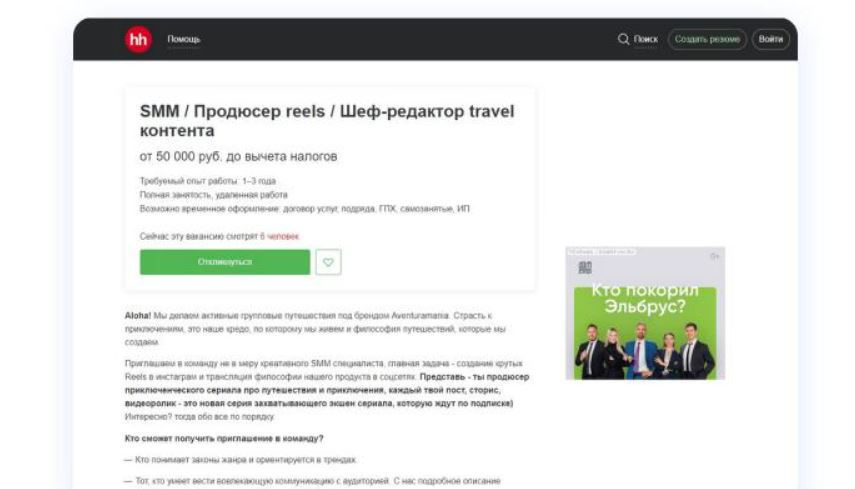This screenshot has width=855, height=489.
Task: Click the Войти login button
Action: pyautogui.click(x=770, y=39)
